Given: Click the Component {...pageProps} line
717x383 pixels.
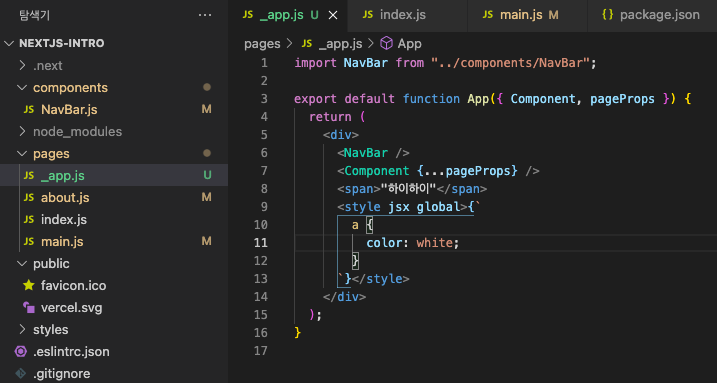Looking at the screenshot, I should 438,171.
